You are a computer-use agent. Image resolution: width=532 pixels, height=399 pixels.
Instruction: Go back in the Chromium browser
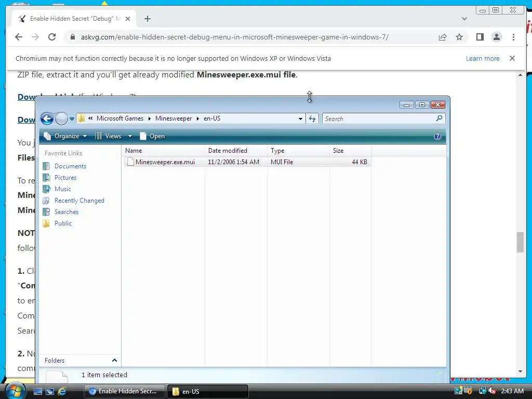click(19, 37)
